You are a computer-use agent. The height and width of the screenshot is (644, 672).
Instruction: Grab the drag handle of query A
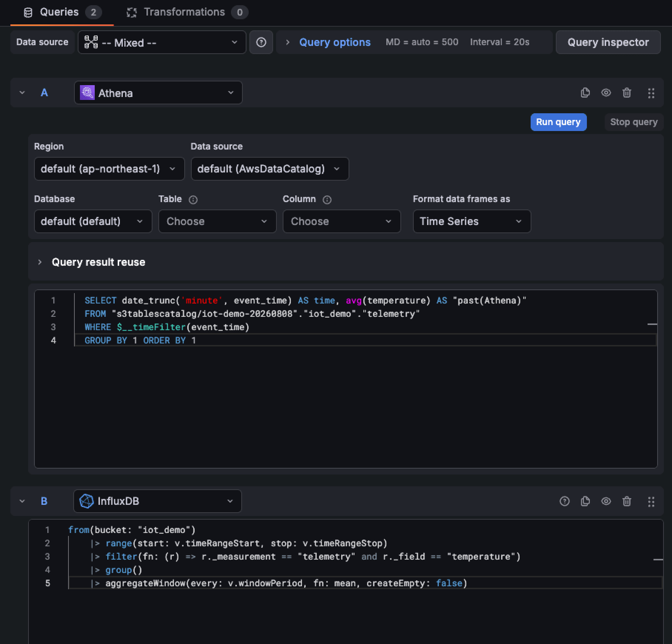651,93
